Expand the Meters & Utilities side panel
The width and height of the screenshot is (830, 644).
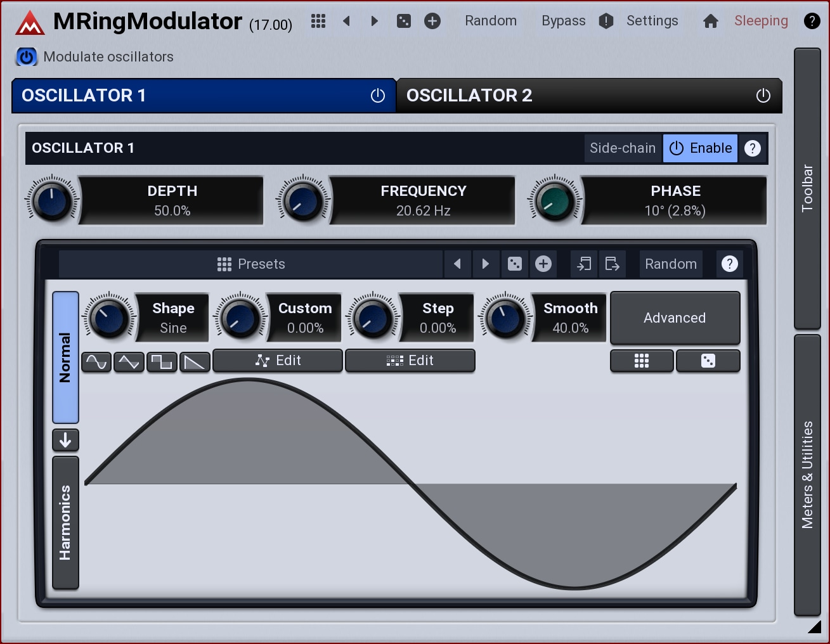(x=807, y=475)
